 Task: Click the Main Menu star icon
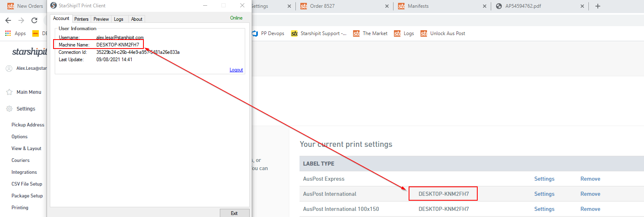pyautogui.click(x=9, y=92)
